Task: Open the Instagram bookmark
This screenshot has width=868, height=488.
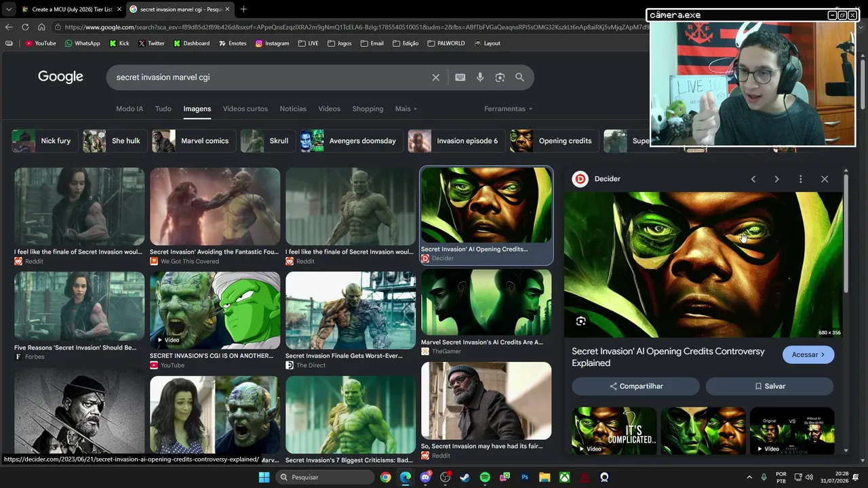Action: click(272, 43)
